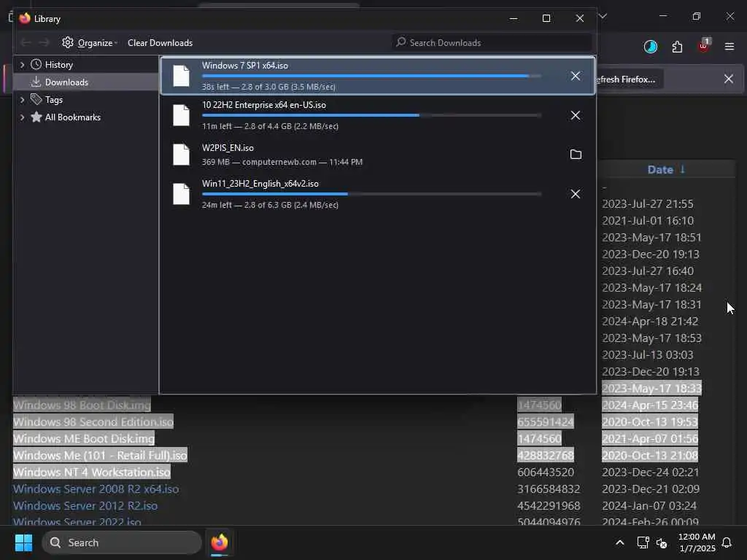Dismiss the Refresh Firefox notification bar
This screenshot has height=560, width=747.
(x=729, y=79)
